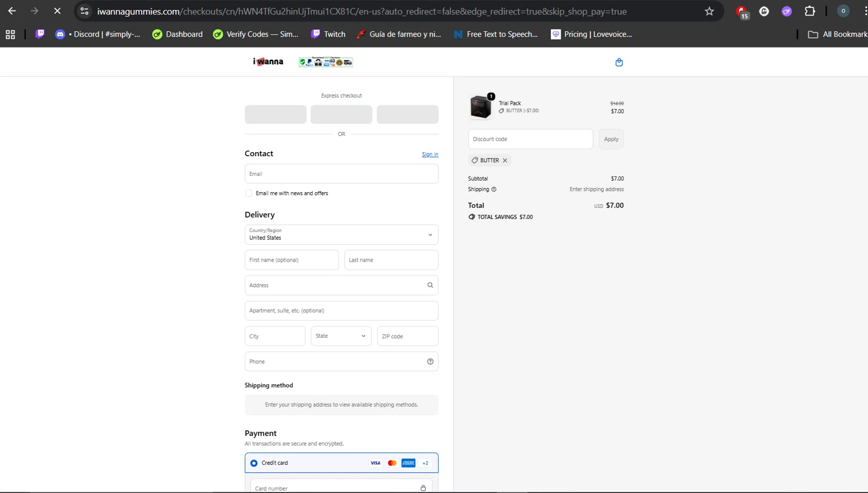Focus the City field
This screenshot has height=493, width=868.
point(275,336)
